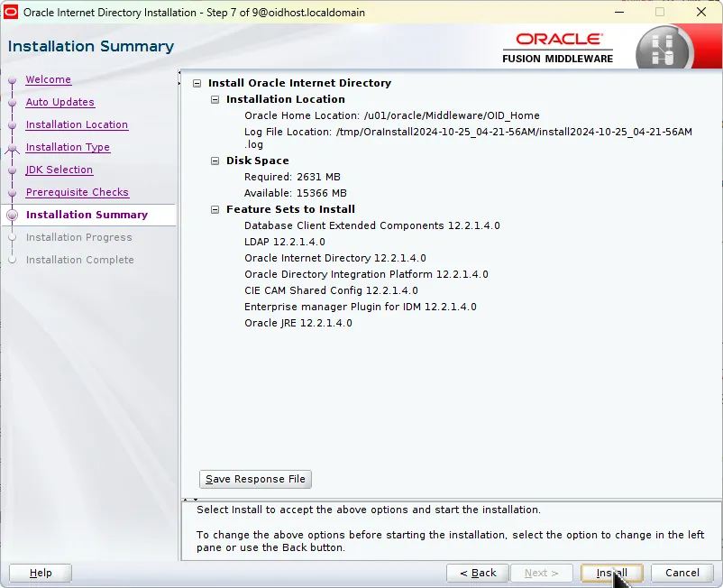Return to the Installation Type step
The width and height of the screenshot is (723, 588).
[68, 147]
